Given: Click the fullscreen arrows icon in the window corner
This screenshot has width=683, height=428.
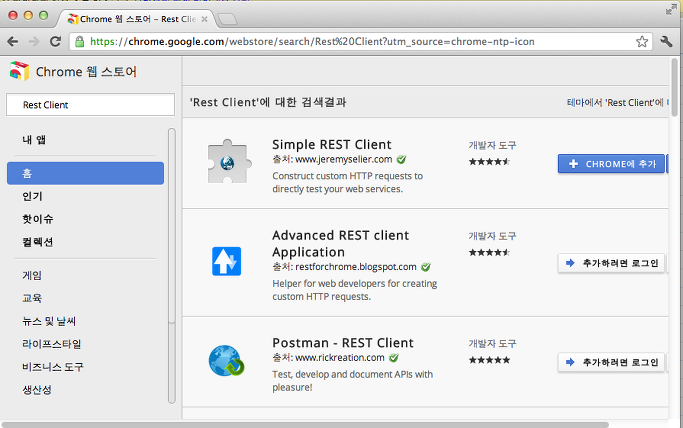Looking at the screenshot, I should pyautogui.click(x=670, y=10).
